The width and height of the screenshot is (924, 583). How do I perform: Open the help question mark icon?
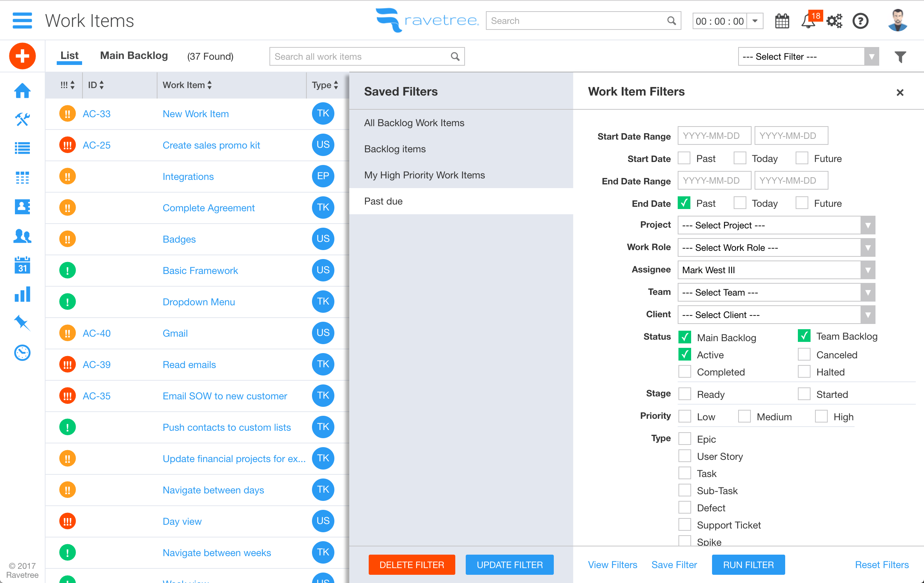pyautogui.click(x=860, y=21)
